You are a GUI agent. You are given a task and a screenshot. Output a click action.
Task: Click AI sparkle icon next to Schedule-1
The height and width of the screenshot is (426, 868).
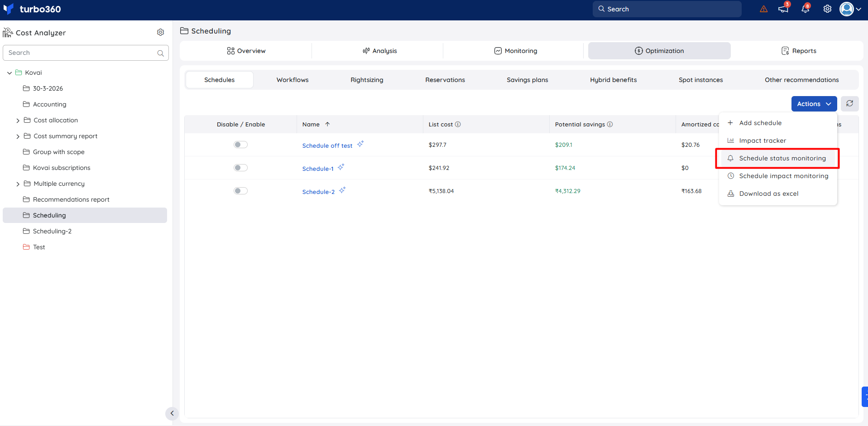click(341, 167)
